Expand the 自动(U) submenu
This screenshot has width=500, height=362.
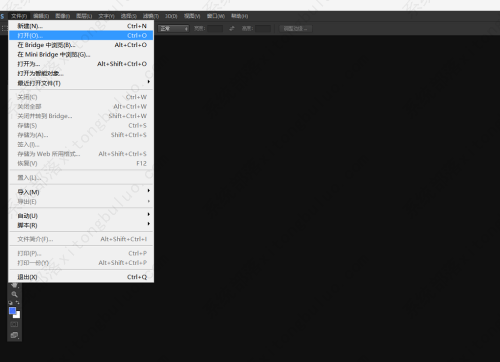tap(81, 216)
